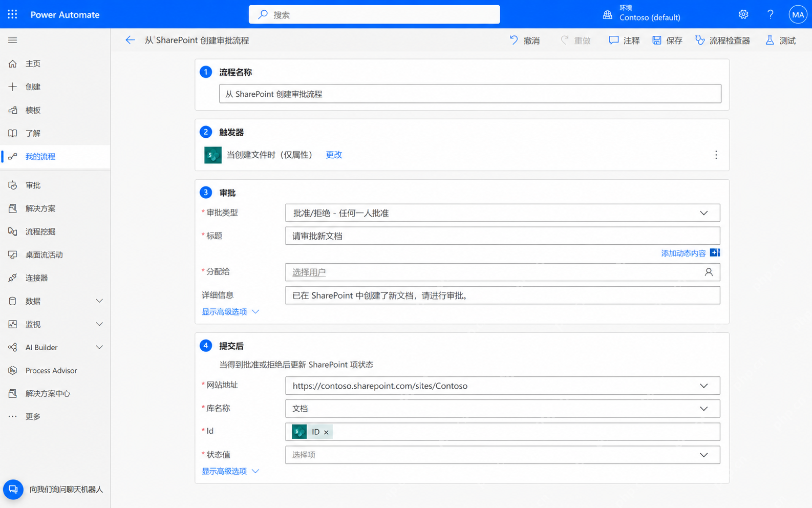Image resolution: width=812 pixels, height=508 pixels.
Task: Open the 库名称 dropdown
Action: click(x=503, y=409)
